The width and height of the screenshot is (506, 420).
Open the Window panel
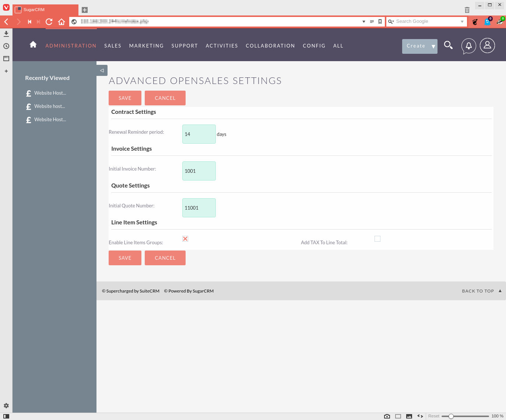(x=6, y=59)
